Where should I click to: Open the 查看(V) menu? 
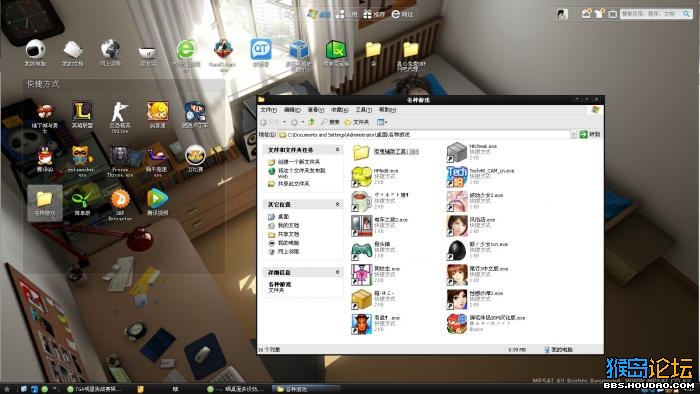pos(316,110)
